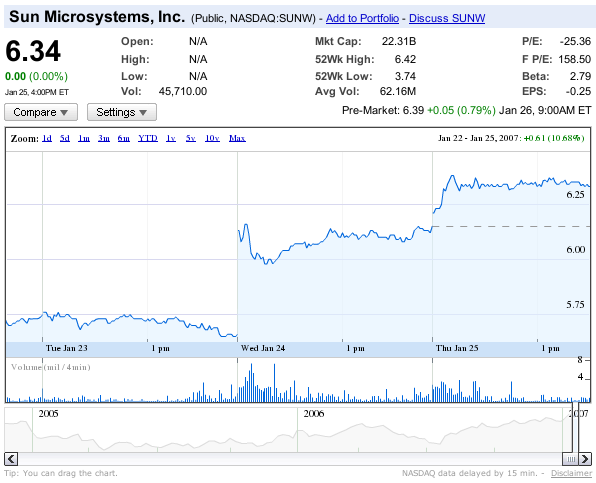This screenshot has height=483, width=596.
Task: Click the +0.61 (10.68%) range change text
Action: (554, 138)
